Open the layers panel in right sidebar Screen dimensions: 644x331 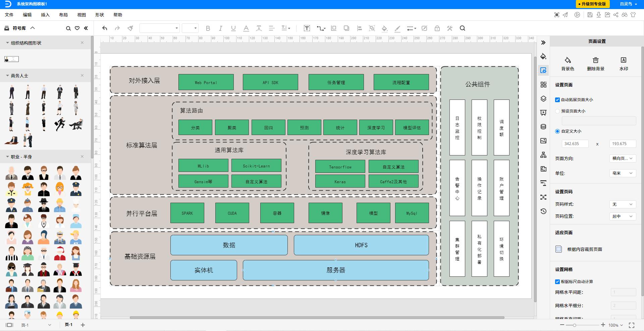(543, 98)
